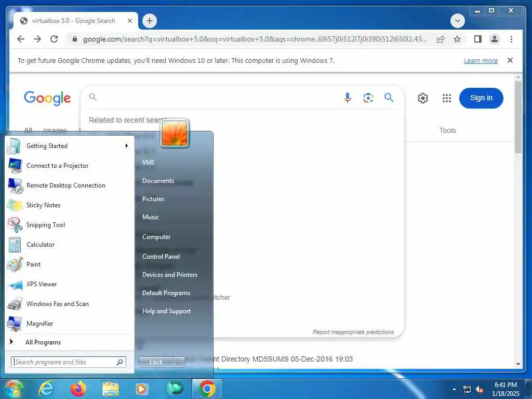Expand All Programs list
The width and height of the screenshot is (532, 399).
click(70, 342)
